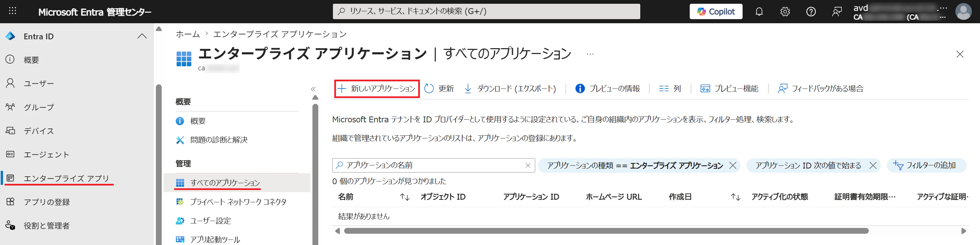Click the エンタープライズ アプリケーション breadcrumb
Image resolution: width=980 pixels, height=245 pixels.
(x=280, y=34)
